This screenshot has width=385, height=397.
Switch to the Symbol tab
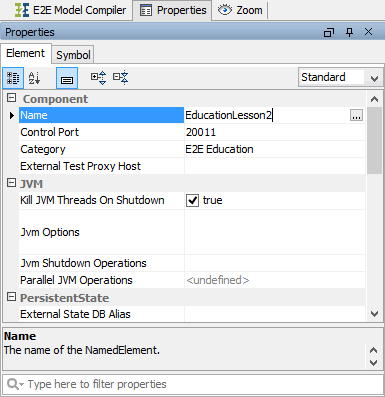point(73,55)
